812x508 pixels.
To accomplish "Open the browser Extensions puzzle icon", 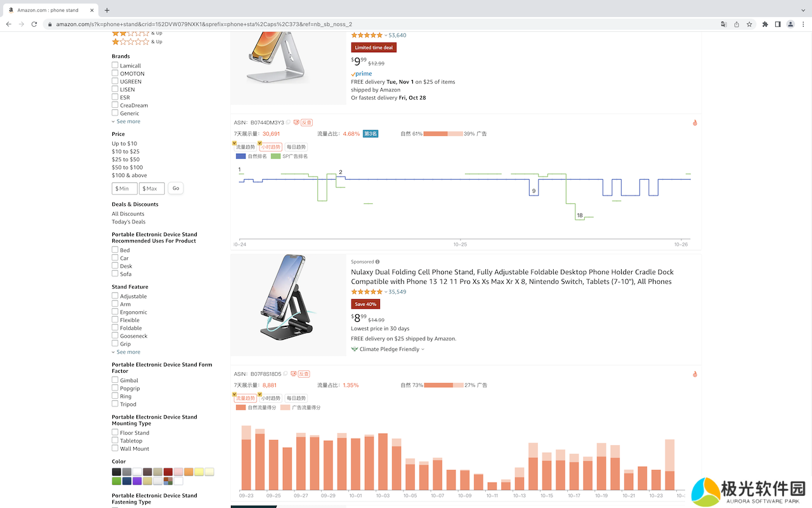I will point(765,24).
